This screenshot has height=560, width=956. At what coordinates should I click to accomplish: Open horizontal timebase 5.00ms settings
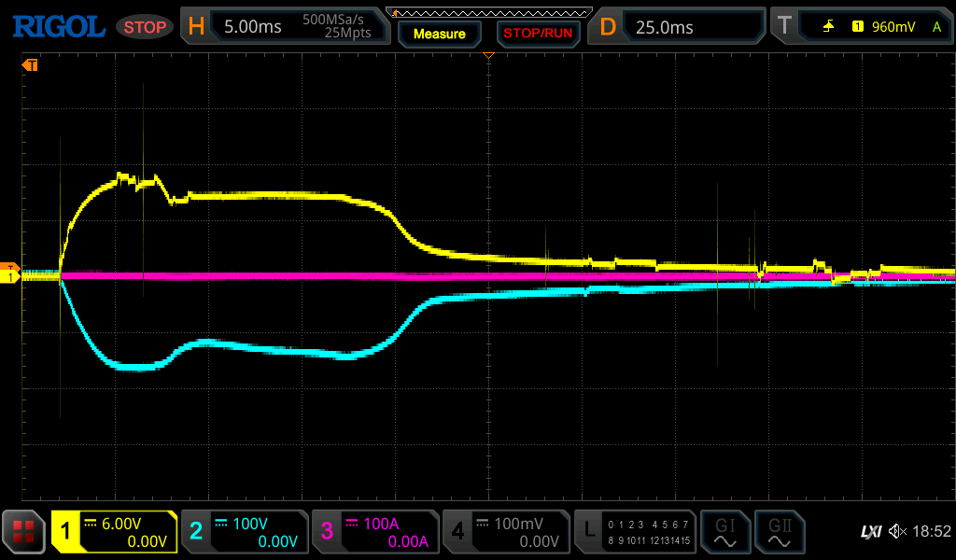285,27
